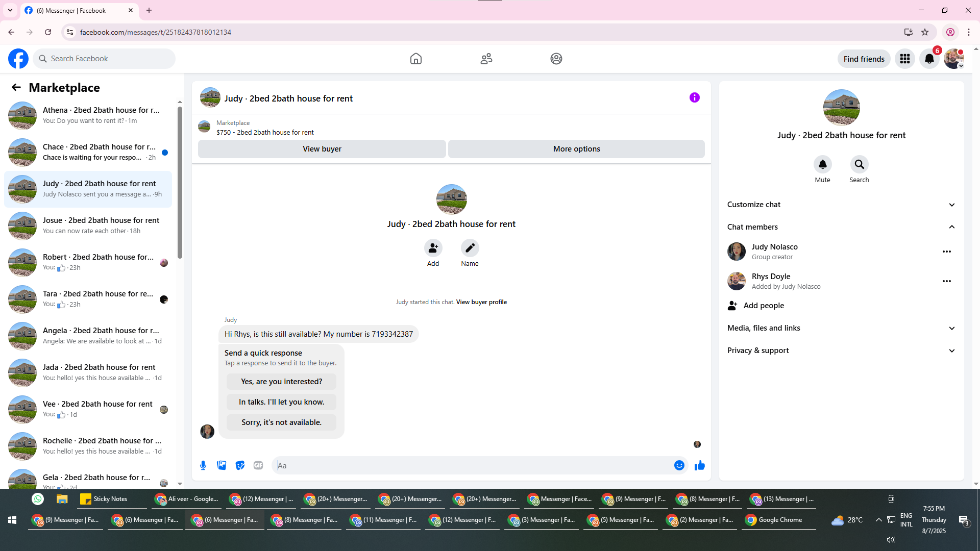980x551 pixels.
Task: Open a new browser tab
Action: 149,10
